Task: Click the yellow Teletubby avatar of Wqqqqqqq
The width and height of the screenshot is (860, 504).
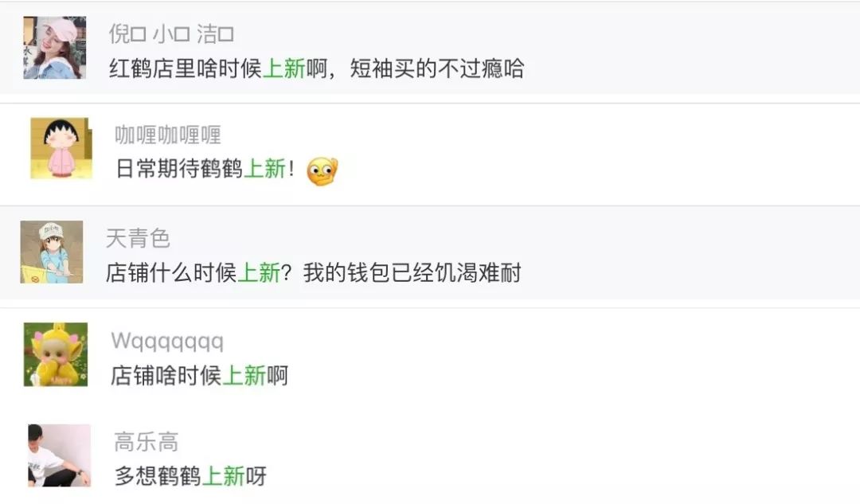Action: [56, 354]
